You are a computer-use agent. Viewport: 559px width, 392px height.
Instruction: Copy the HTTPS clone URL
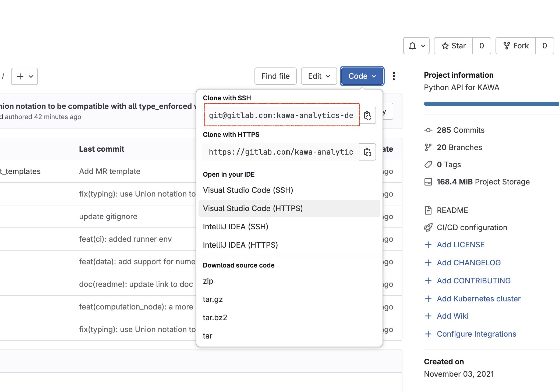(367, 152)
